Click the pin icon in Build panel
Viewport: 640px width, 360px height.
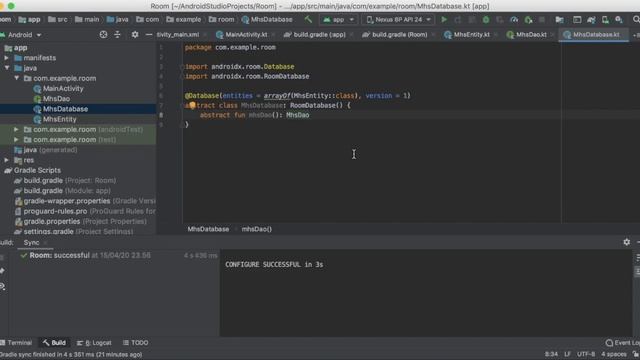2,271
